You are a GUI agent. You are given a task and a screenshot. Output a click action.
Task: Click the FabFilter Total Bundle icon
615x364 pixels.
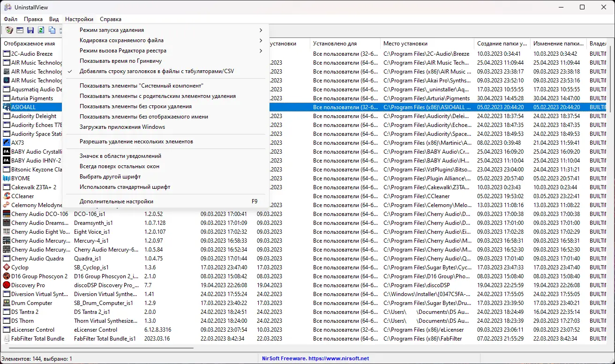point(7,339)
